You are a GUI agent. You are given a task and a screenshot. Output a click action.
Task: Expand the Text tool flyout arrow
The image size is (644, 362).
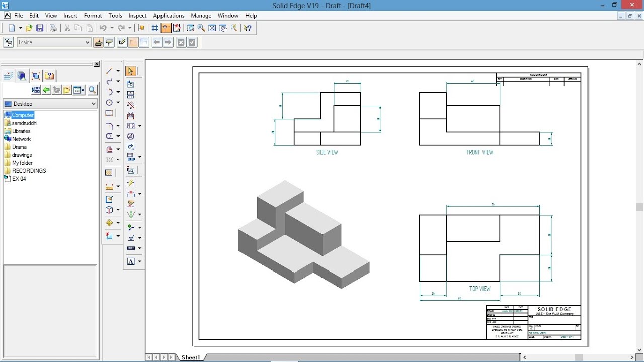point(139,261)
